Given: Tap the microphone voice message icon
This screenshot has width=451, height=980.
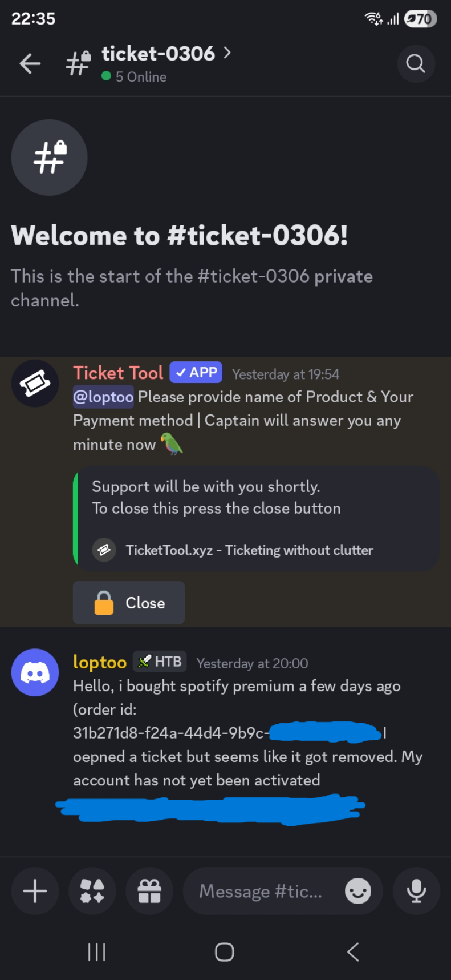Looking at the screenshot, I should 416,891.
